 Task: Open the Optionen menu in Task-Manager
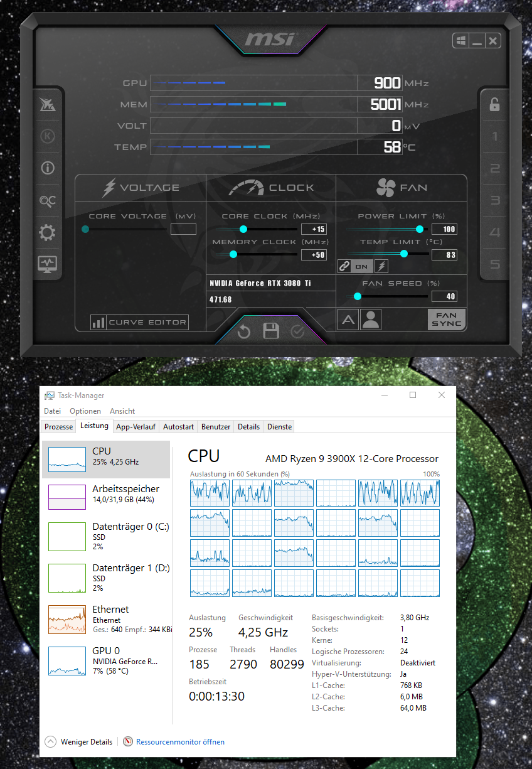pyautogui.click(x=85, y=411)
